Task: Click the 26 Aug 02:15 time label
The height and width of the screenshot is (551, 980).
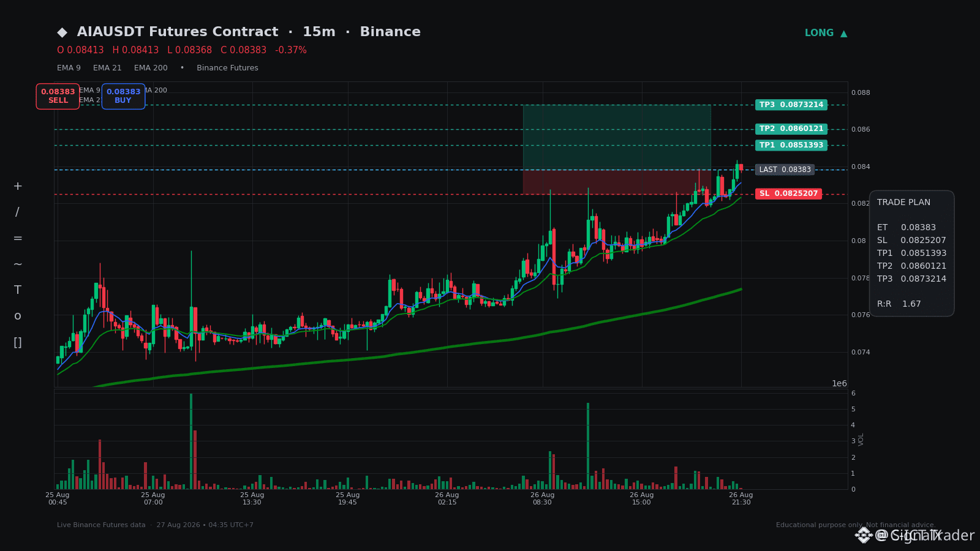Action: pyautogui.click(x=447, y=498)
